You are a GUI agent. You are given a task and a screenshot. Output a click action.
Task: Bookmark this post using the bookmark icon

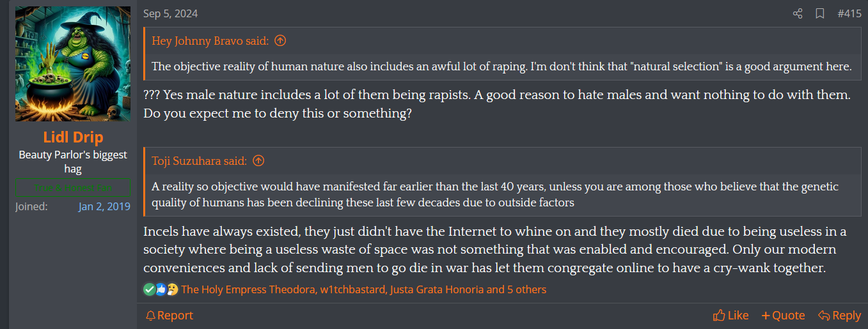[820, 13]
